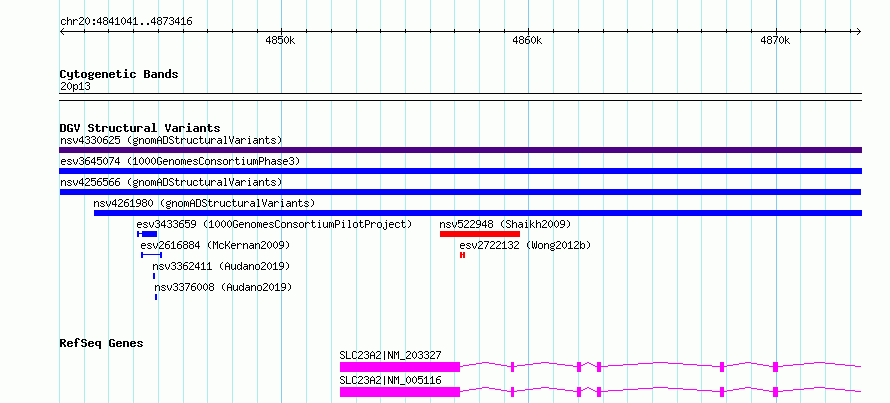This screenshot has width=890, height=403.
Task: Click the chr20:4841041..4873416 coordinate label
Action: (x=126, y=22)
